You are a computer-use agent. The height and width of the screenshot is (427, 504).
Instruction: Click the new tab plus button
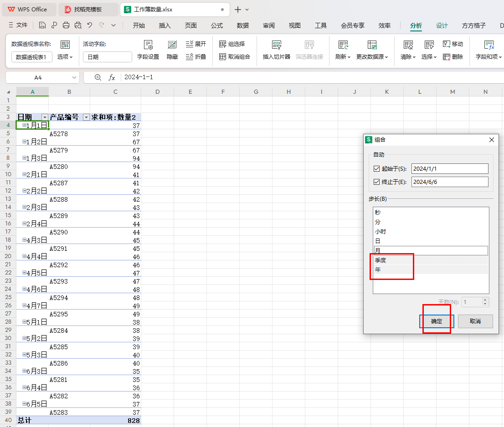237,10
